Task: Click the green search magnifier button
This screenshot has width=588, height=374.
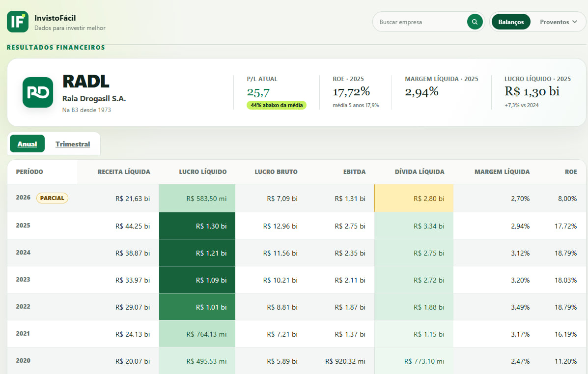Action: (x=475, y=22)
